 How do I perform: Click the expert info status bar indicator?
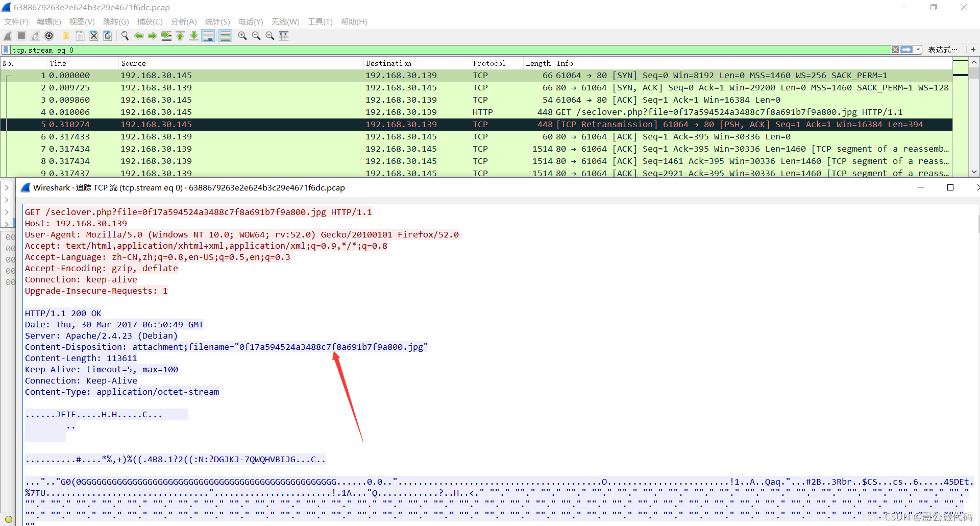[x=8, y=519]
